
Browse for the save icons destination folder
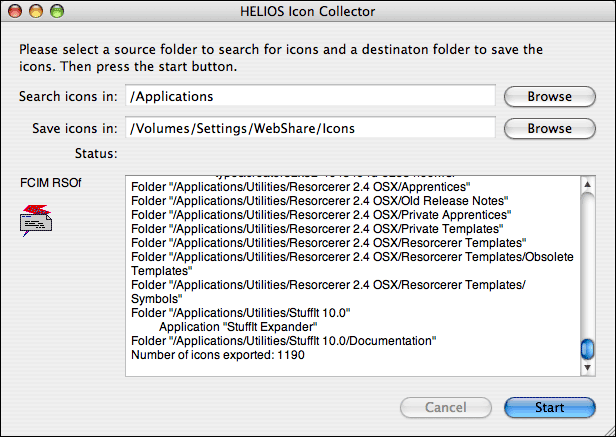tap(550, 129)
